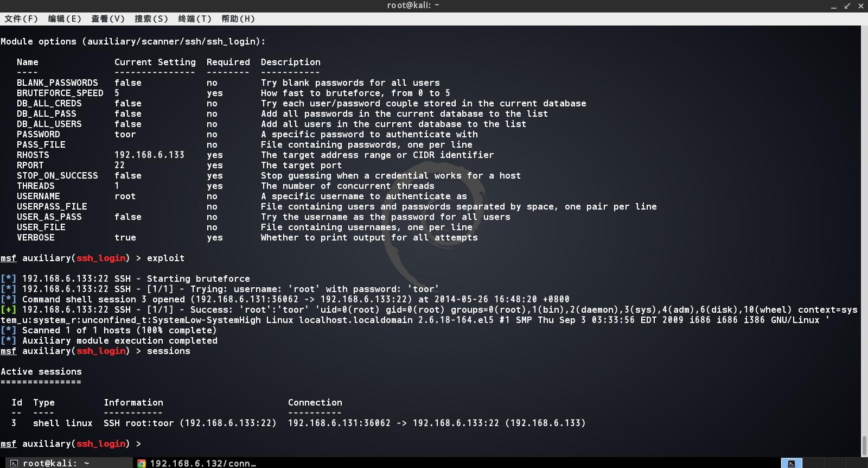The width and height of the screenshot is (868, 468).
Task: Click the terminal's vertical scrollbar thumb
Action: [864, 446]
